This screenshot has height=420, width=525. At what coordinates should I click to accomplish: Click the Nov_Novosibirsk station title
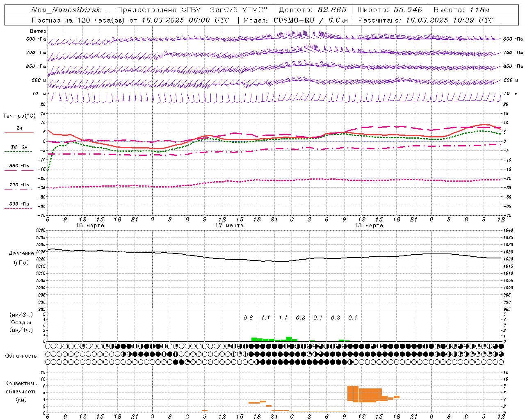pyautogui.click(x=66, y=10)
